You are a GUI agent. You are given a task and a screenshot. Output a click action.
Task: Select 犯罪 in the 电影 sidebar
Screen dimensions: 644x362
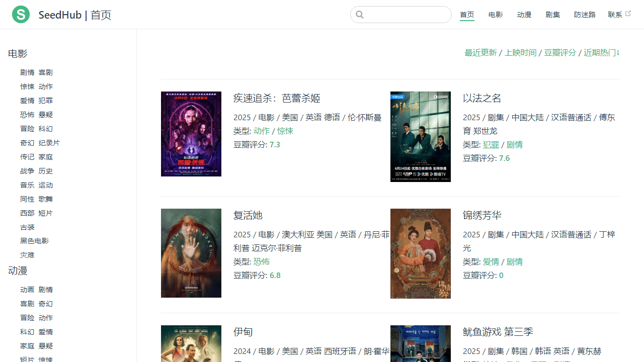pyautogui.click(x=46, y=101)
